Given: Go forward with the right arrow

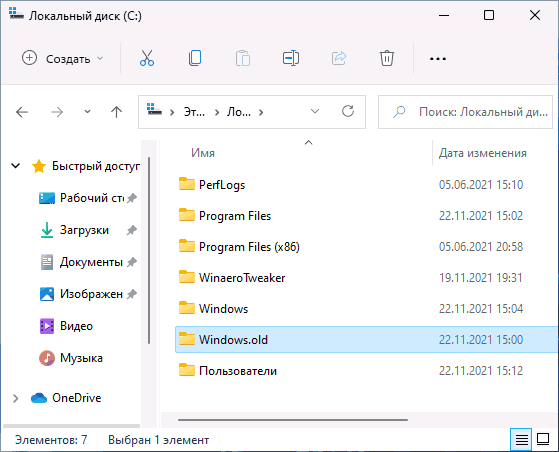Looking at the screenshot, I should [x=57, y=112].
